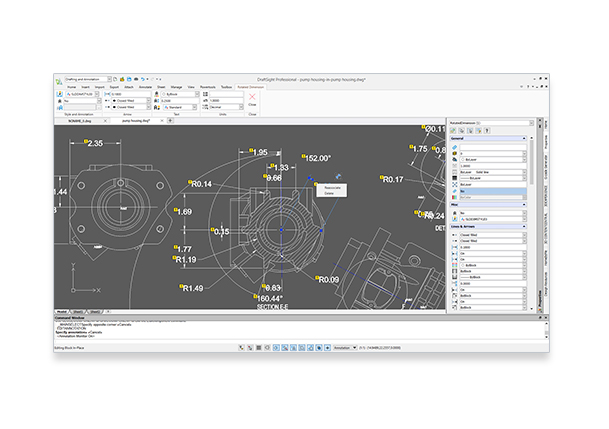Open the Annotation scale dropdown in status bar
Viewport: 609px width, 429px height.
355,347
